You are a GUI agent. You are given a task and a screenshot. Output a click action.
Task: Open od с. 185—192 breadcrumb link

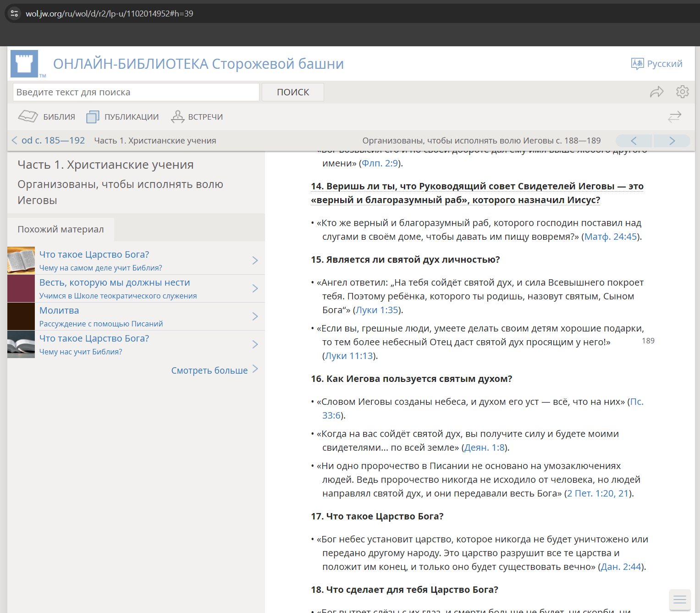[53, 140]
